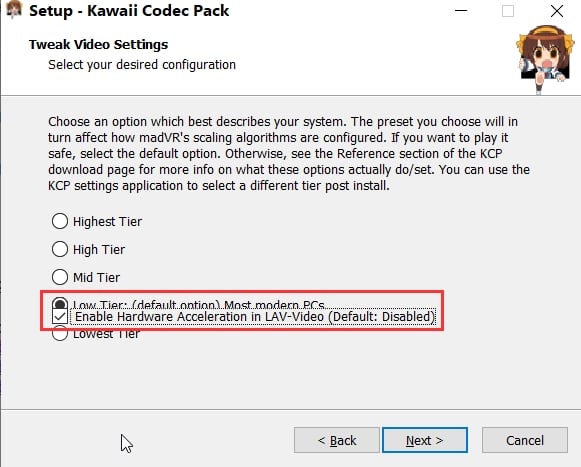581x467 pixels.
Task: Click the Kawaii Codec Pack title bar icon
Action: click(x=14, y=10)
